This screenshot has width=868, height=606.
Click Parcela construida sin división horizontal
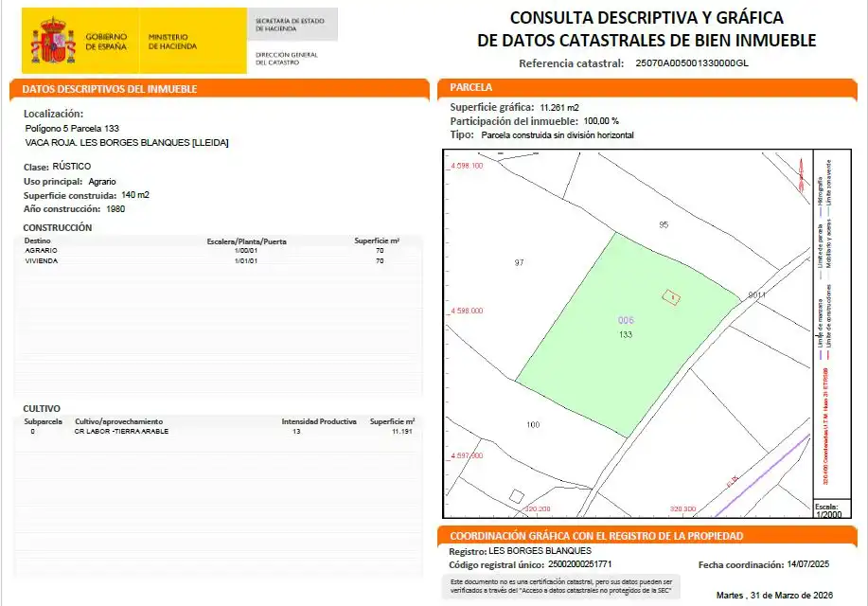558,135
